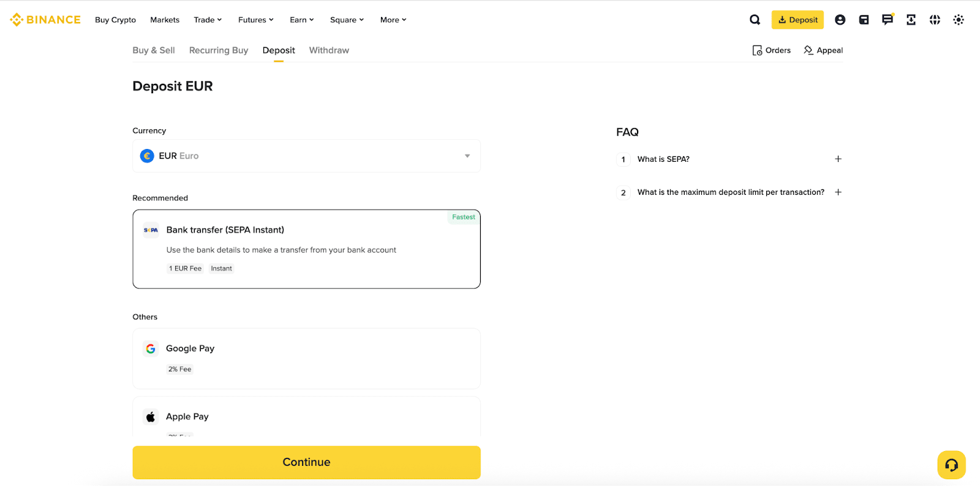980x486 pixels.
Task: Click the '1 EUR Fee' tag
Action: (185, 268)
